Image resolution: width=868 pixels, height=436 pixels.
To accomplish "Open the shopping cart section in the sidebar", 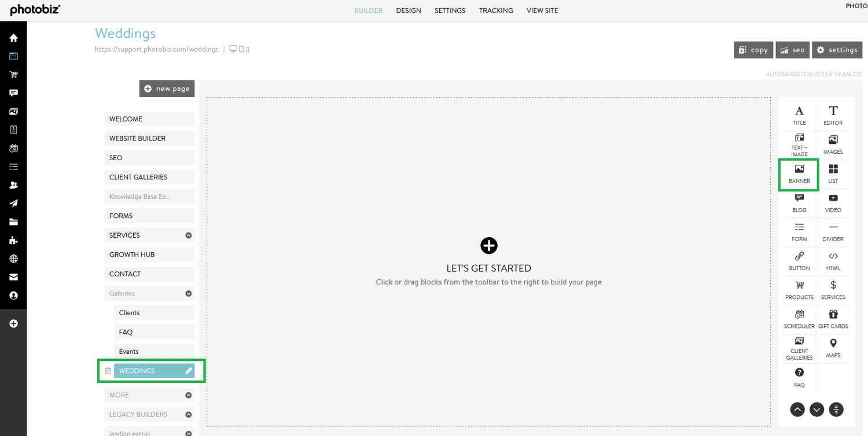I will pos(13,75).
